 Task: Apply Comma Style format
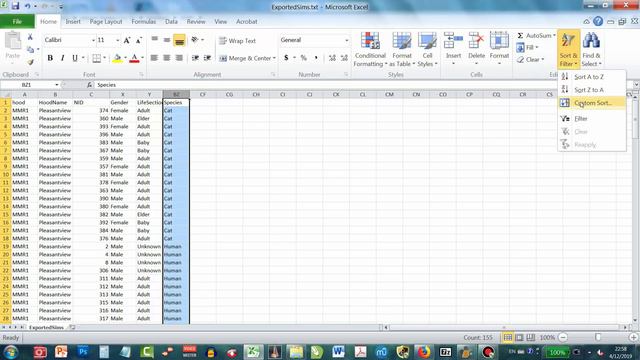[x=316, y=58]
